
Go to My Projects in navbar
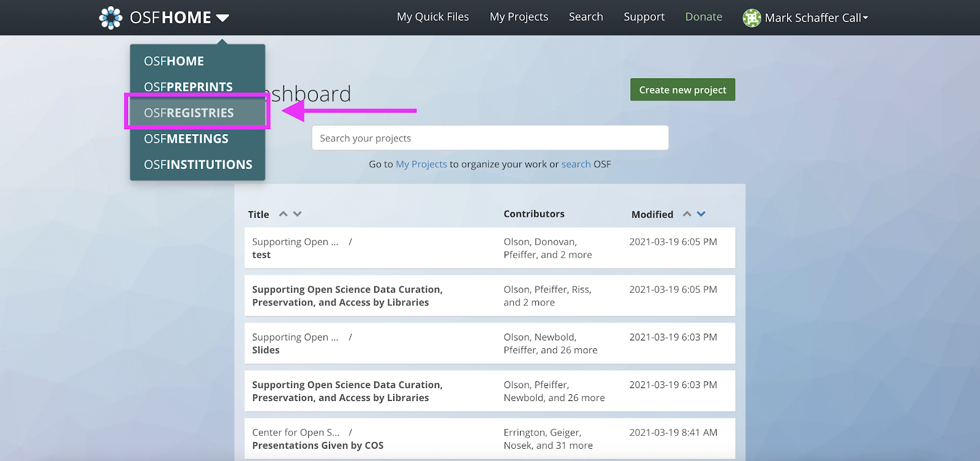pyautogui.click(x=519, y=17)
